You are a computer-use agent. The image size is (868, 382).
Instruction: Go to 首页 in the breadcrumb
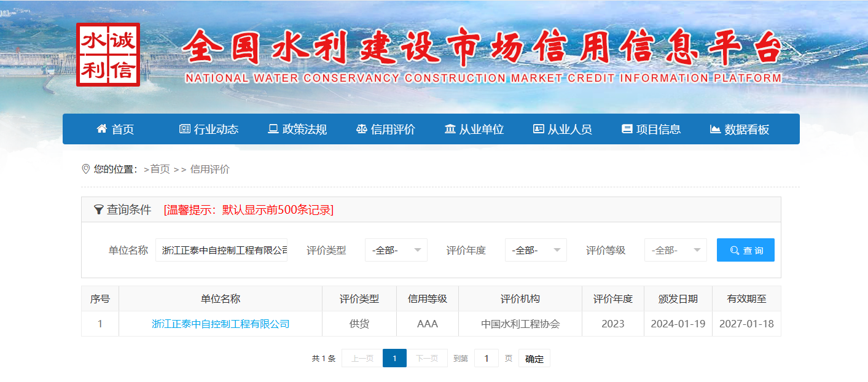tap(160, 169)
